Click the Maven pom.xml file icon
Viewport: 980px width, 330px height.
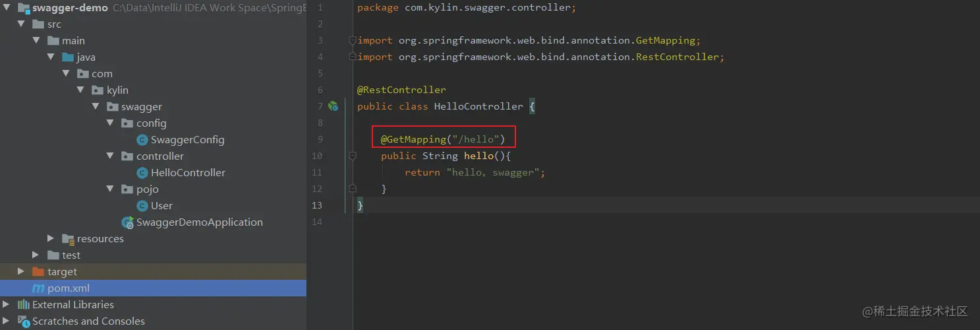[x=38, y=288]
